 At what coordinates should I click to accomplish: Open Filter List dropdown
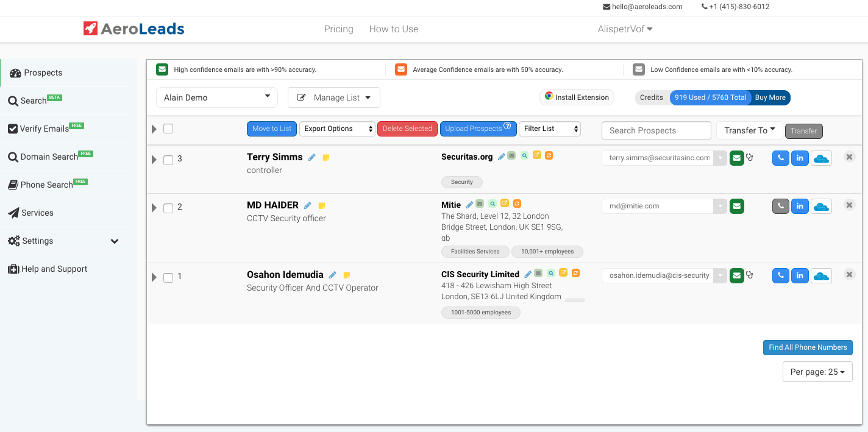click(549, 129)
